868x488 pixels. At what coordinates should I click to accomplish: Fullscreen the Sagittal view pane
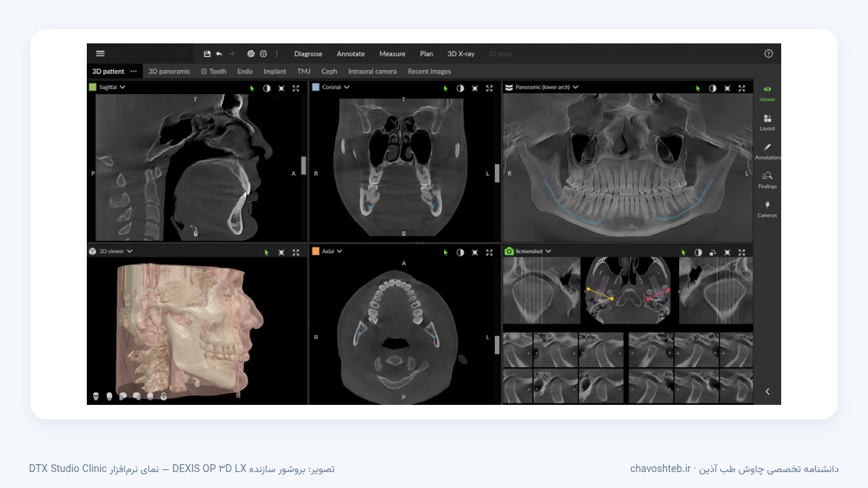pos(296,88)
